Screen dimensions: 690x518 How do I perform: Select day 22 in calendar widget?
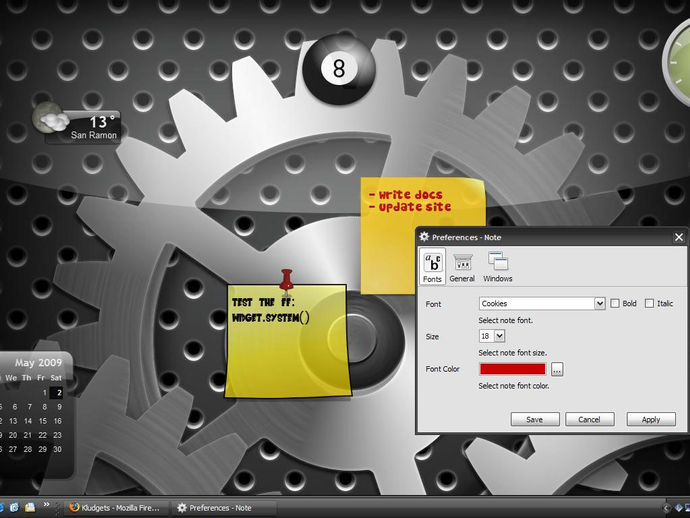pyautogui.click(x=43, y=435)
